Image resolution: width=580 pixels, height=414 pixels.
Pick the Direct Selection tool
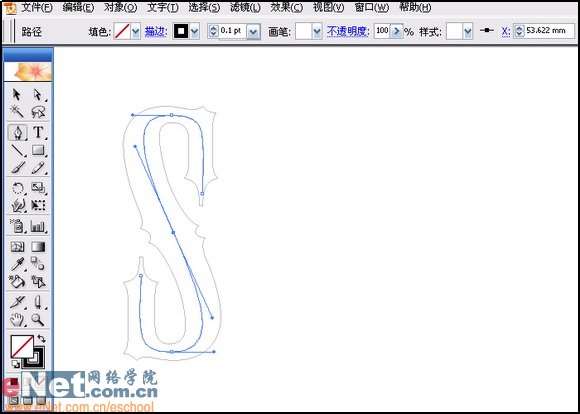(x=38, y=95)
